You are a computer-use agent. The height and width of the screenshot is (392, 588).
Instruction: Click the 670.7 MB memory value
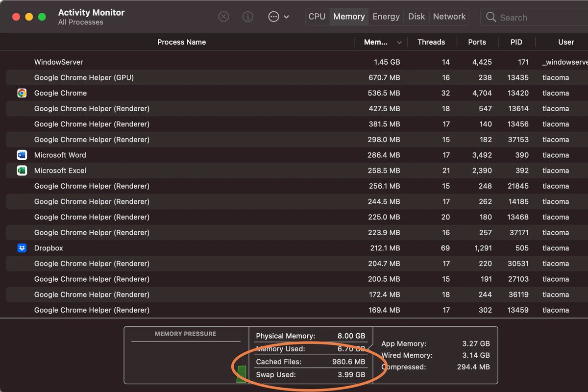tap(384, 77)
